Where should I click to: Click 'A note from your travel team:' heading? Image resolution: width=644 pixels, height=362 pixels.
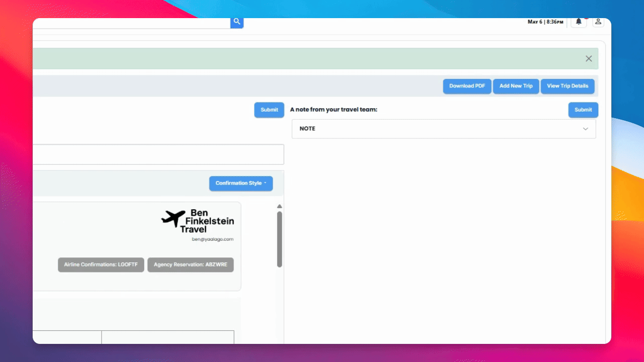point(334,110)
